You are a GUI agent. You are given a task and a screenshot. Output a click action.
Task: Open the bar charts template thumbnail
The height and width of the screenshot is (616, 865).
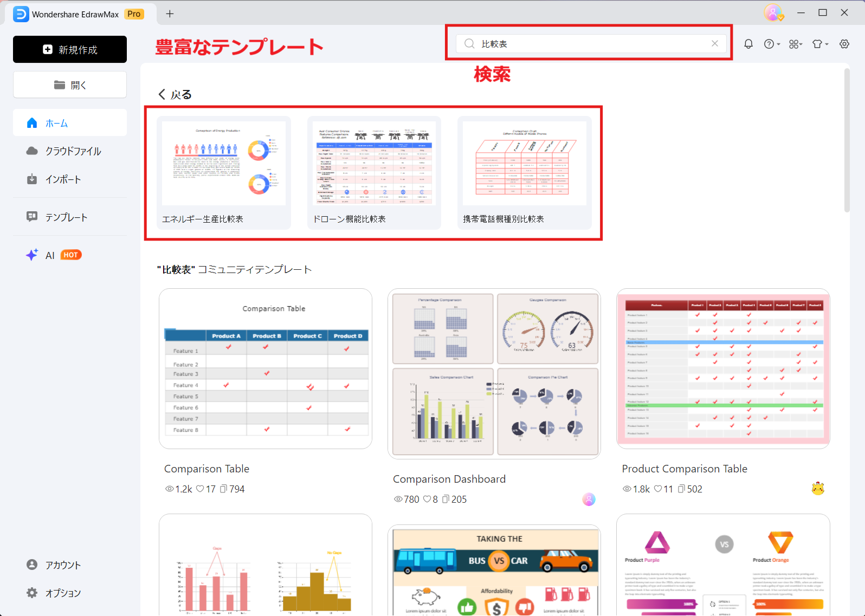point(266,565)
